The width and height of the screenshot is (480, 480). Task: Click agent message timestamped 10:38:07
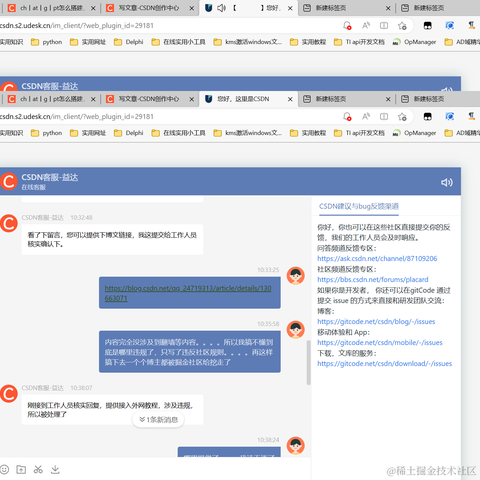coord(112,410)
